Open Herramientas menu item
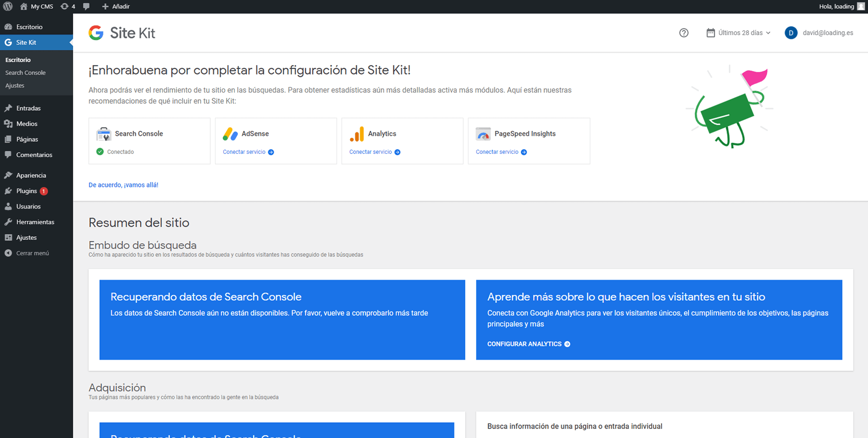The width and height of the screenshot is (868, 438). 36,222
